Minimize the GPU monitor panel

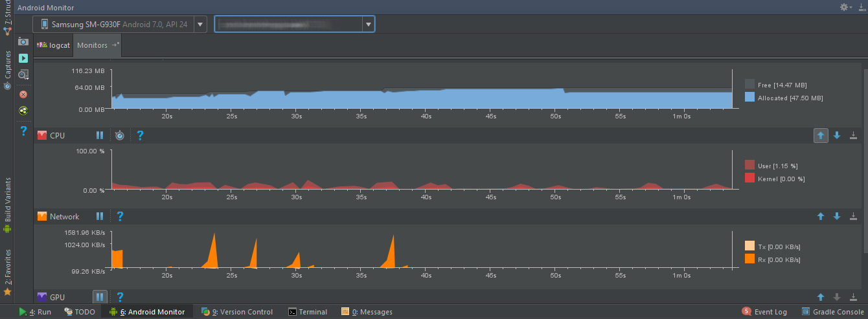[853, 297]
